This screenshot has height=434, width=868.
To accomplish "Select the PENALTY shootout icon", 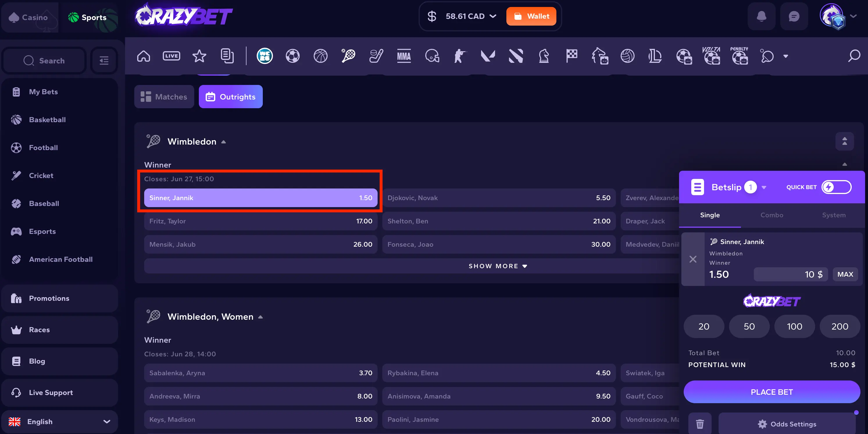I will tap(739, 56).
